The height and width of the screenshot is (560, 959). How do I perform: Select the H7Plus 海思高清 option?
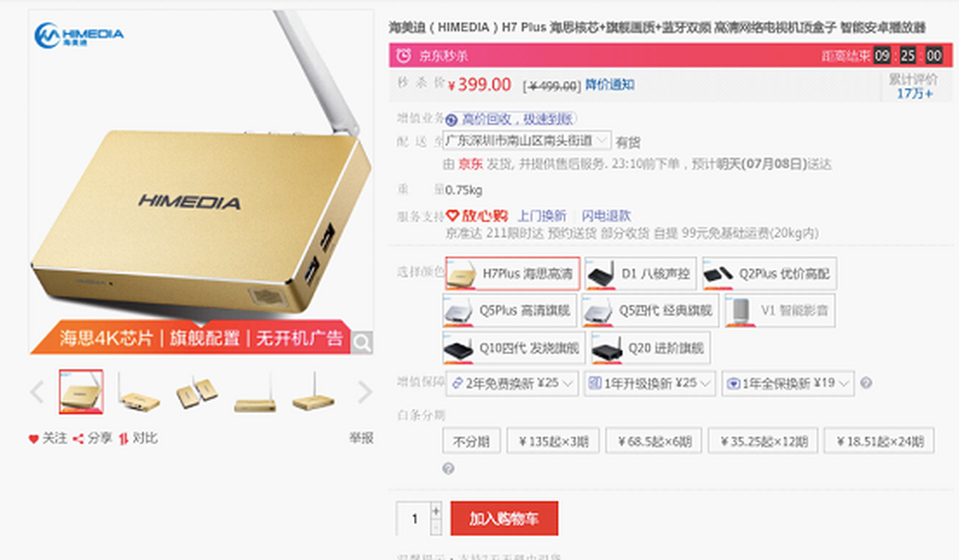point(512,274)
